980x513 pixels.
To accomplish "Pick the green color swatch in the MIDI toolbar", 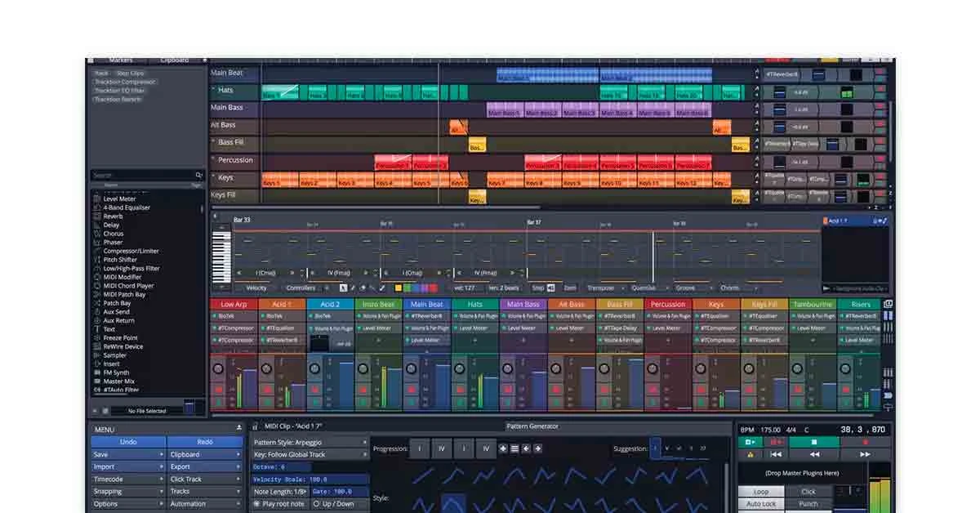I will point(408,286).
